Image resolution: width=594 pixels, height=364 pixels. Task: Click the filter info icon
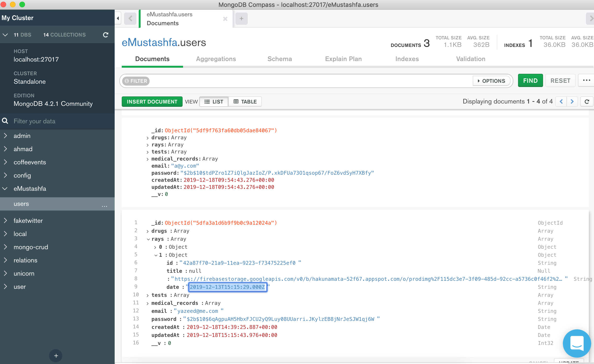click(x=127, y=81)
